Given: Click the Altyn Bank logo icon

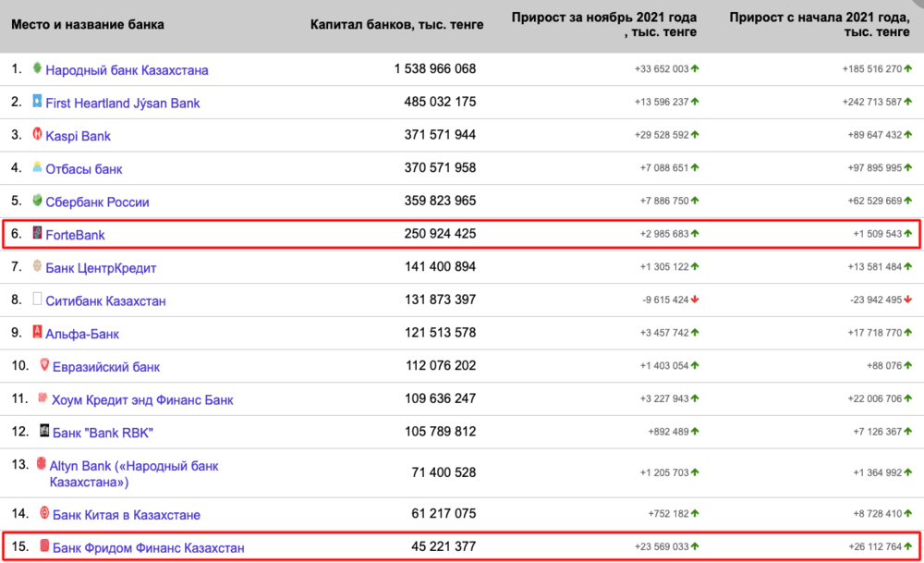Looking at the screenshot, I should point(41,464).
